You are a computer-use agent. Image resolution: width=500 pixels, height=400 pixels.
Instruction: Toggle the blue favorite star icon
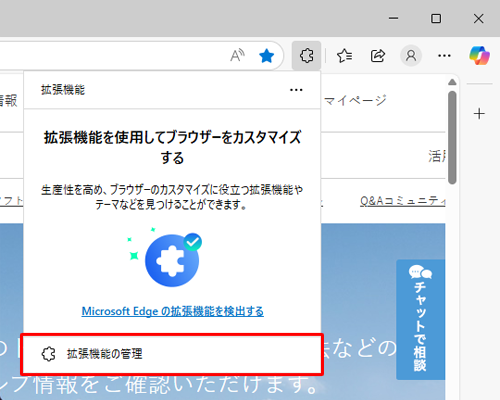(266, 56)
